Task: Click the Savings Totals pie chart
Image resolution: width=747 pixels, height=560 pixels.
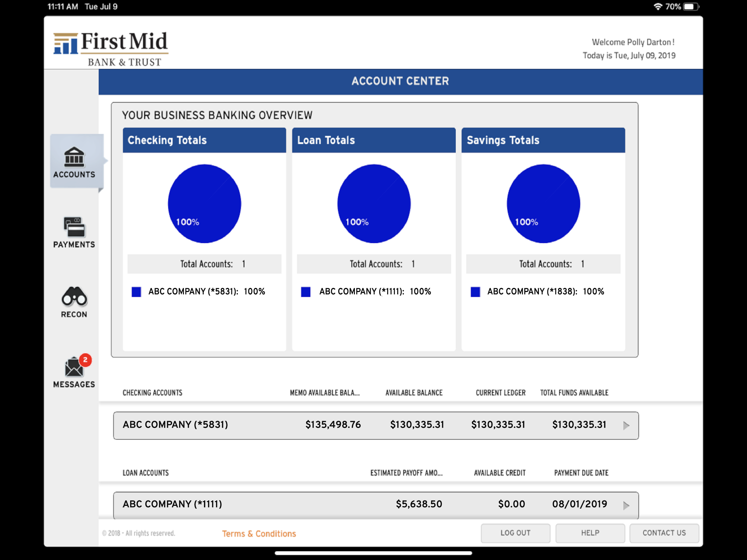Action: click(543, 204)
